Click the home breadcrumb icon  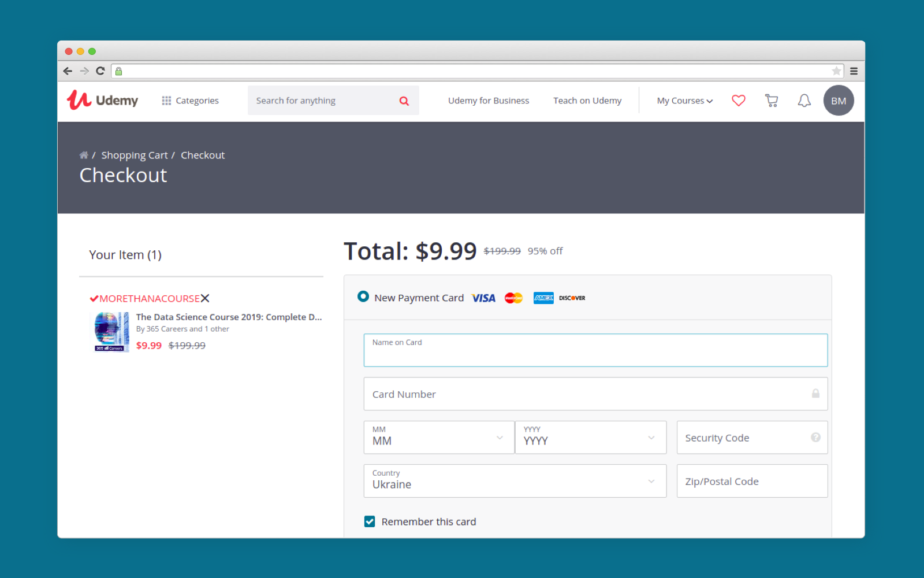click(x=84, y=155)
